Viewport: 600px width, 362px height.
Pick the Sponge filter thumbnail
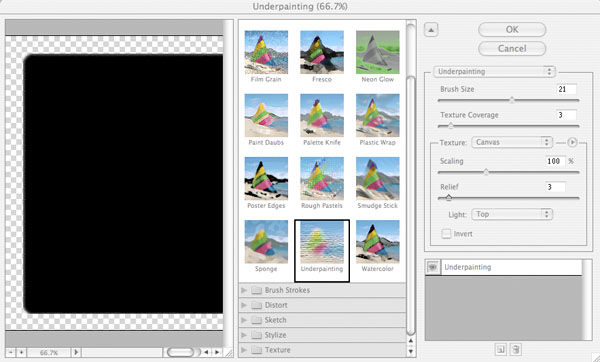266,242
